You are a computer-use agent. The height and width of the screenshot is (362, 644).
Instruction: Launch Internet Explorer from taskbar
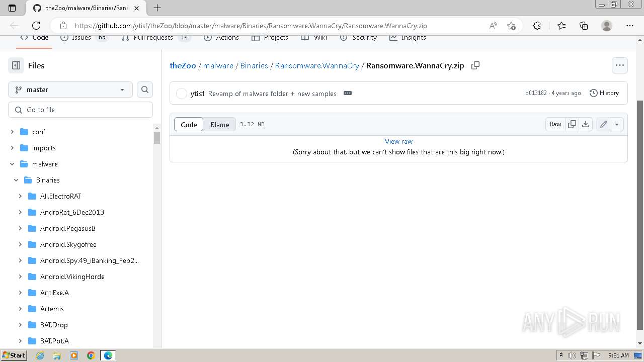tap(40, 355)
